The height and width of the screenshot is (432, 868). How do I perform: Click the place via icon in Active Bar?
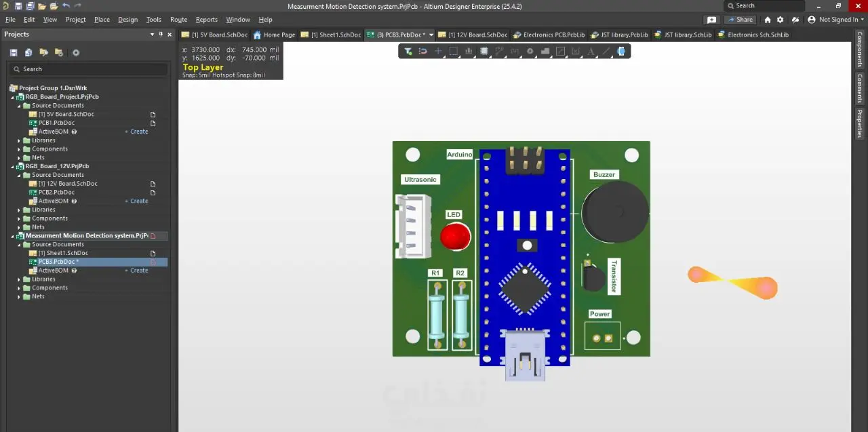point(530,51)
